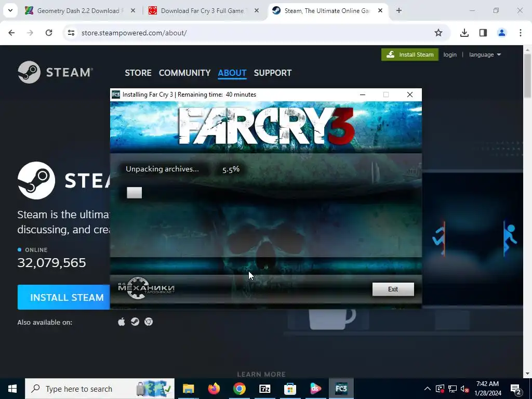The height and width of the screenshot is (399, 532).
Task: Select the FC3 installer taskbar icon
Action: click(341, 389)
